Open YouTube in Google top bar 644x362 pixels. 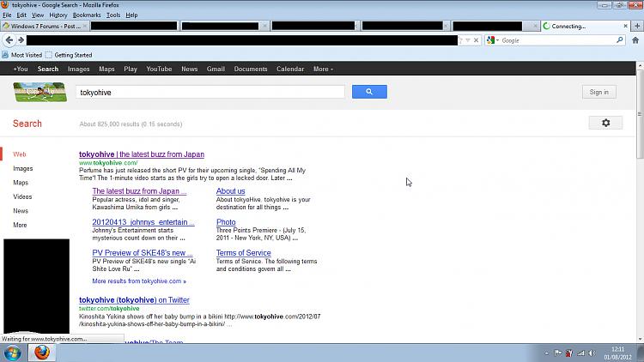pyautogui.click(x=159, y=69)
